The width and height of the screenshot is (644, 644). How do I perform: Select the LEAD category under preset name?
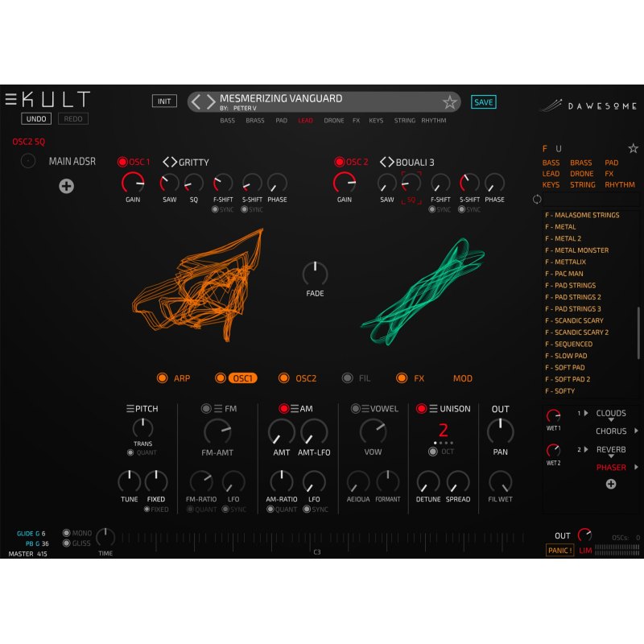click(x=305, y=120)
